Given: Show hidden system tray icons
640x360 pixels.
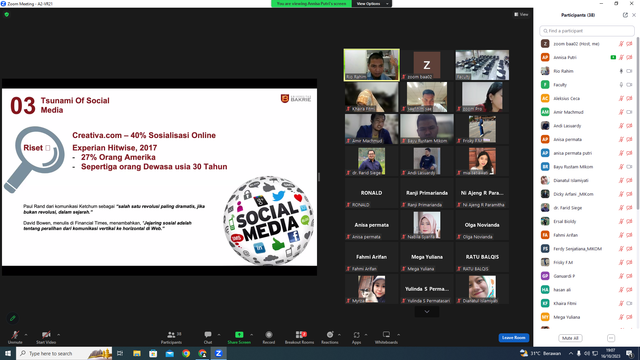Looking at the screenshot, I should click(x=571, y=353).
